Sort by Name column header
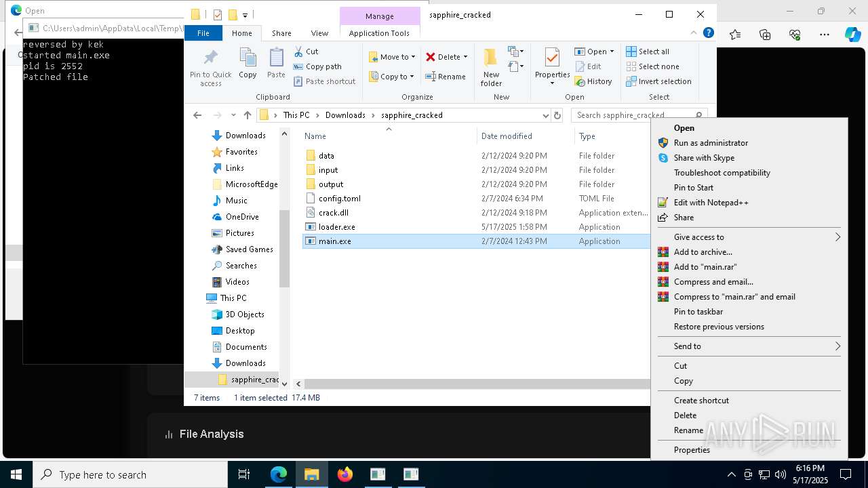Viewport: 868px width, 488px height. point(315,136)
